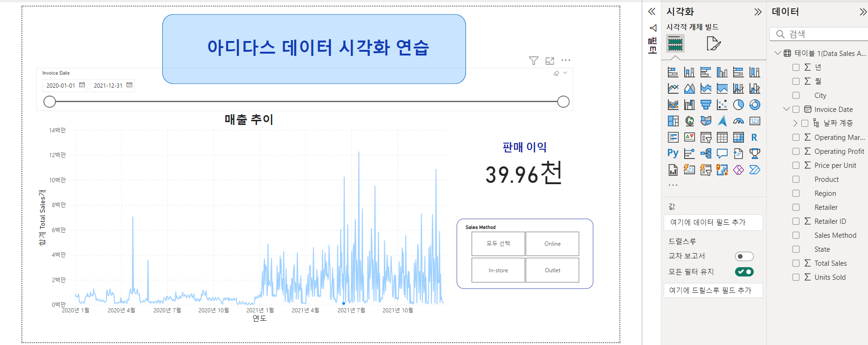Select the multi-row card visual
This screenshot has width=868, height=345.
point(673,138)
